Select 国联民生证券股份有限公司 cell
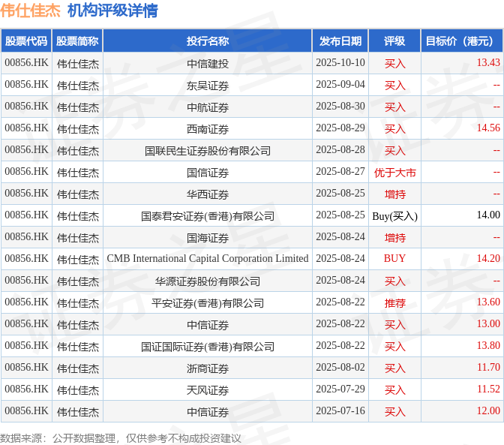The width and height of the screenshot is (504, 445). click(x=208, y=151)
